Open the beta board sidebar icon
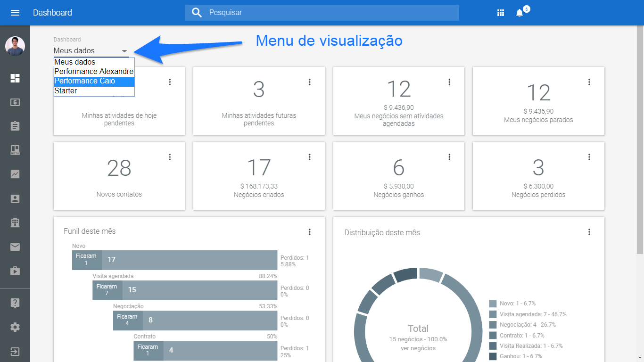Viewport: 644px width, 362px height. click(15, 150)
